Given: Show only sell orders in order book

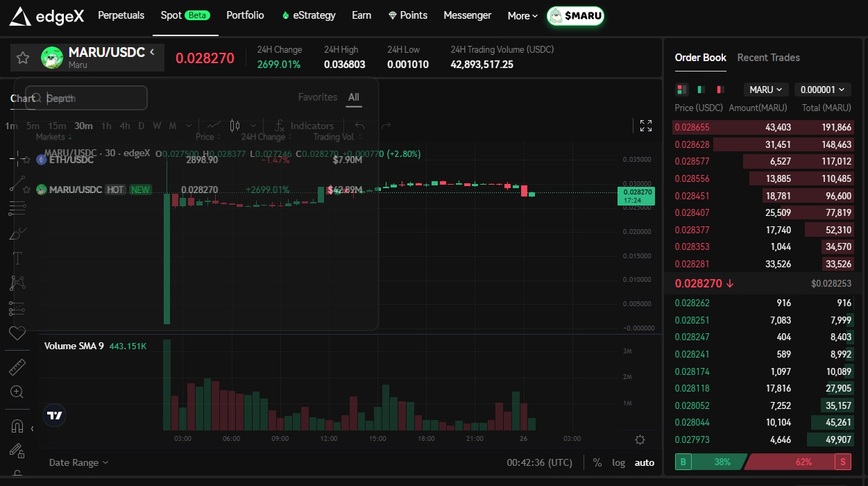Looking at the screenshot, I should pos(720,90).
